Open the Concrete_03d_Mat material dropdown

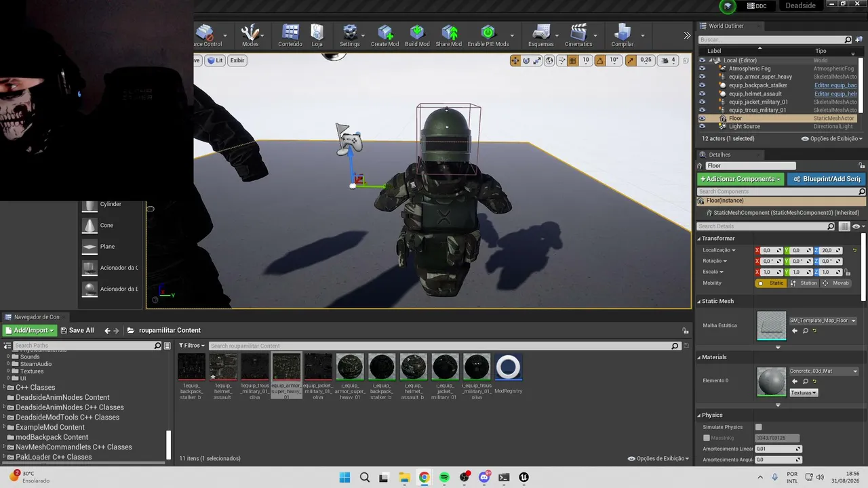[823, 371]
